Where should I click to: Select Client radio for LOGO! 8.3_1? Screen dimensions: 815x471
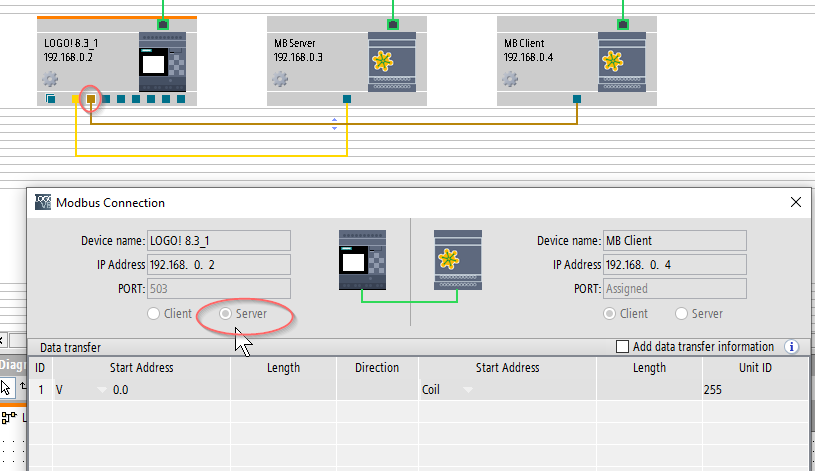[153, 313]
